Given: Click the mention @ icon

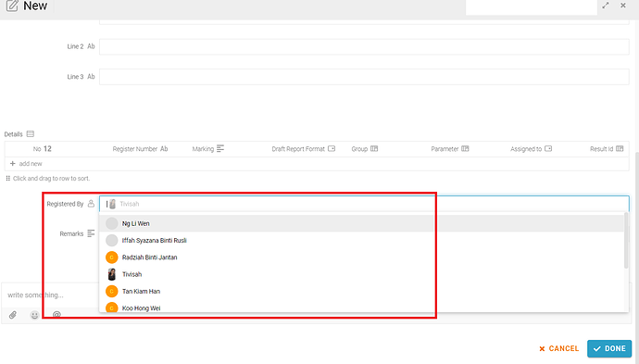Looking at the screenshot, I should 56,315.
